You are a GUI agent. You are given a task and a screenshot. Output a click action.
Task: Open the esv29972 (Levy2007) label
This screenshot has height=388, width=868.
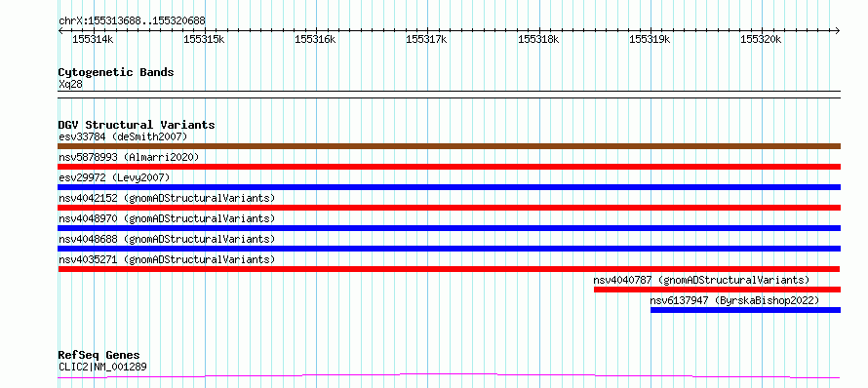pos(114,177)
